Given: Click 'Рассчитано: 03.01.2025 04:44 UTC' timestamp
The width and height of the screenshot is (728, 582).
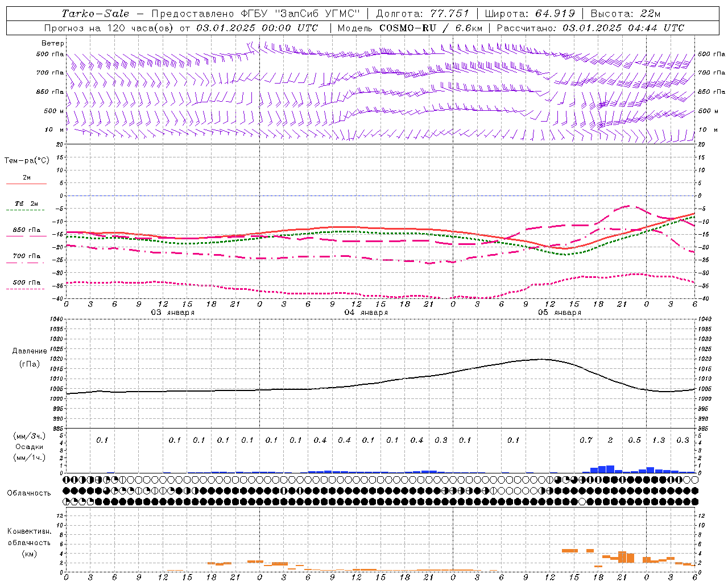Looking at the screenshot, I should click(x=590, y=28).
